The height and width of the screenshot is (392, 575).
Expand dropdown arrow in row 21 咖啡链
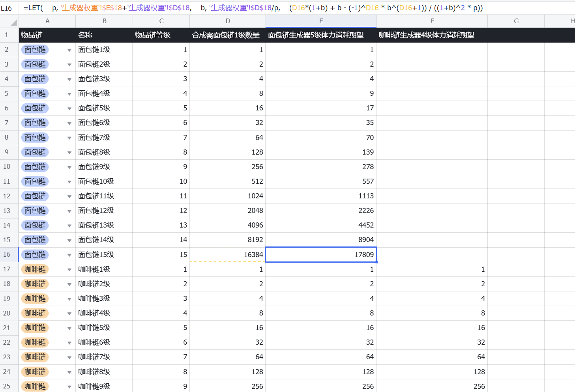click(69, 328)
